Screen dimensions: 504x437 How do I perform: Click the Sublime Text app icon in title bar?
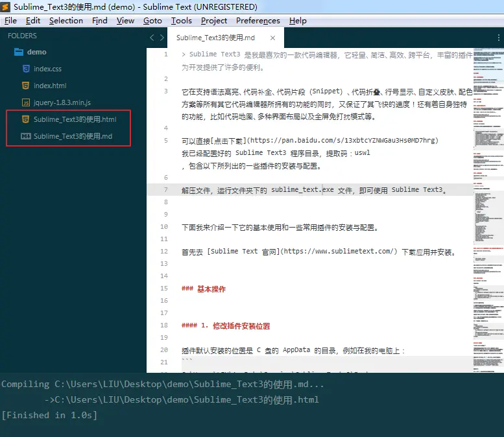6,6
